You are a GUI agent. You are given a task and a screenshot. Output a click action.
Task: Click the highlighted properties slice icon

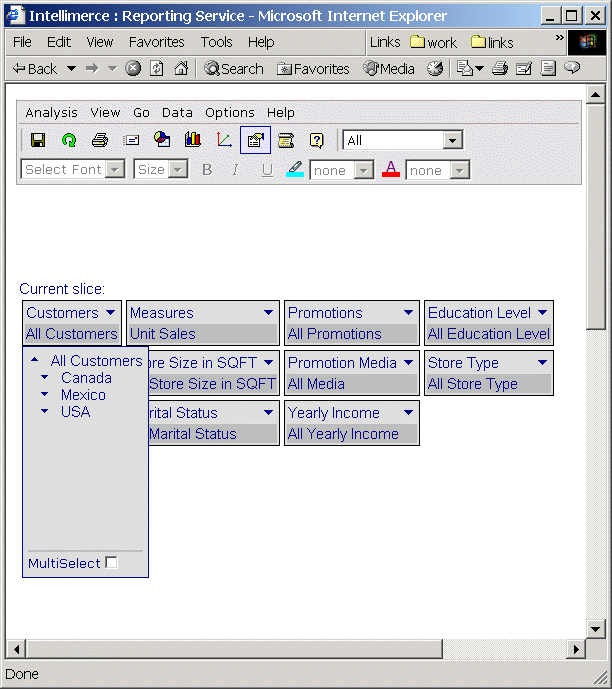255,140
